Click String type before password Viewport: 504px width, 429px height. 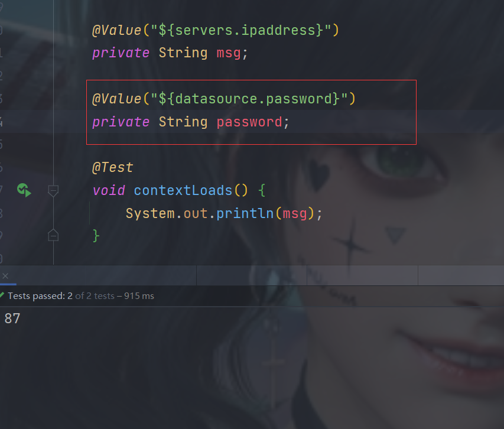coord(183,122)
